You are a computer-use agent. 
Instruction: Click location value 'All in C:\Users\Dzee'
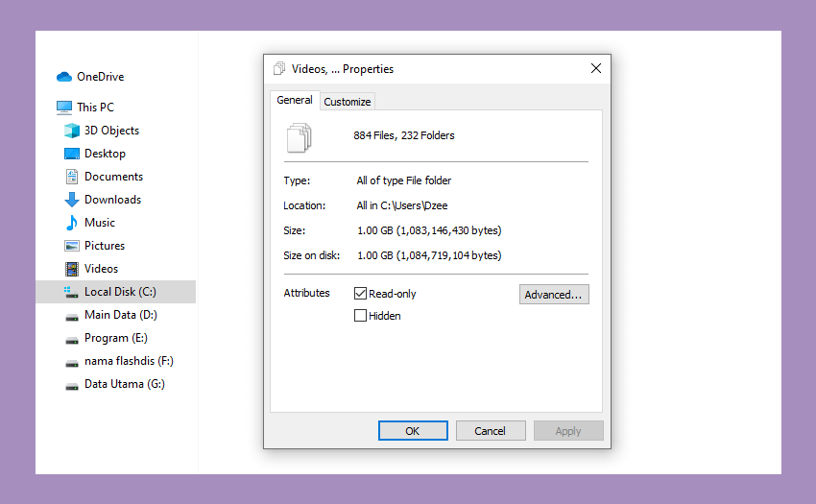point(402,205)
